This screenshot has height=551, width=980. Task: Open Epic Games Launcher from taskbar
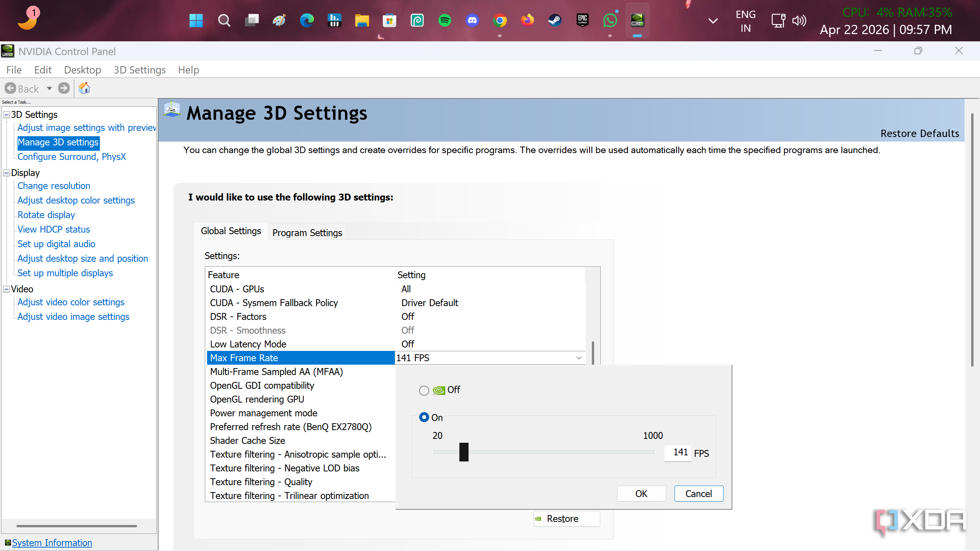coord(582,20)
